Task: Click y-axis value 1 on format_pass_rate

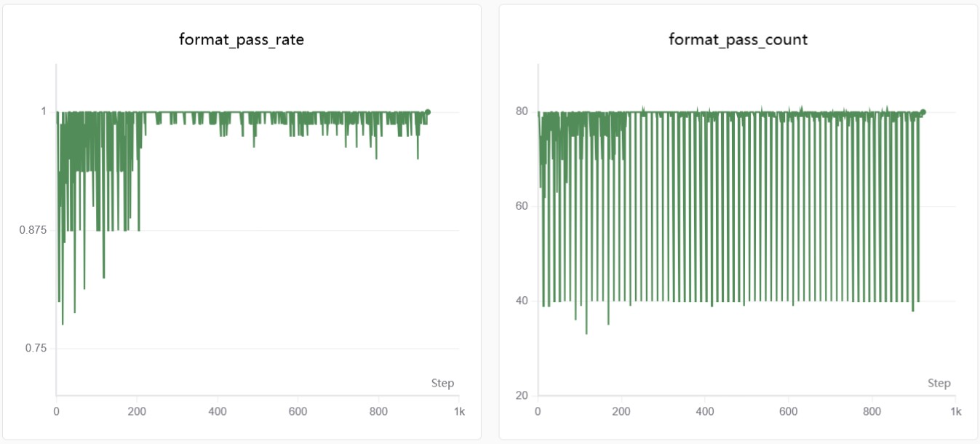Action: 44,111
